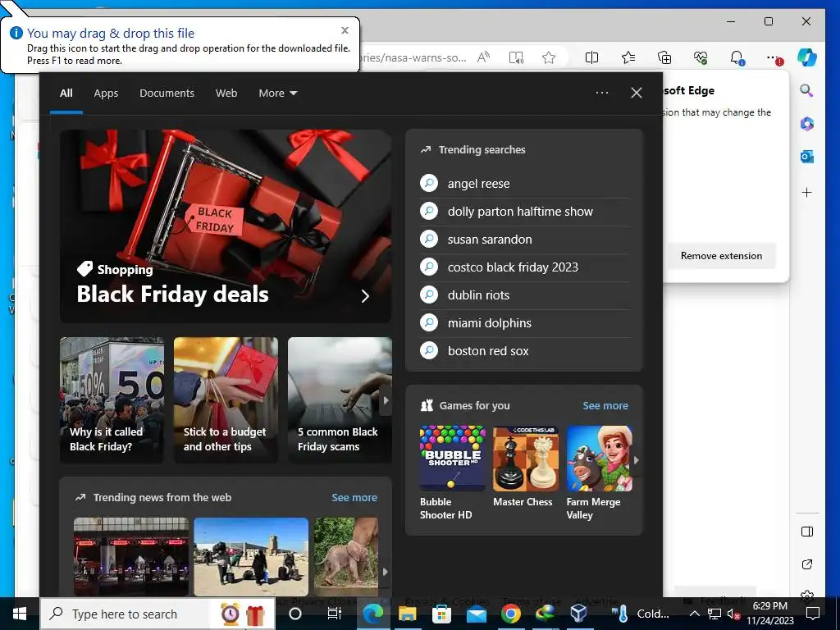Image resolution: width=840 pixels, height=630 pixels.
Task: Open Edge Favorites list icon
Action: 628,57
